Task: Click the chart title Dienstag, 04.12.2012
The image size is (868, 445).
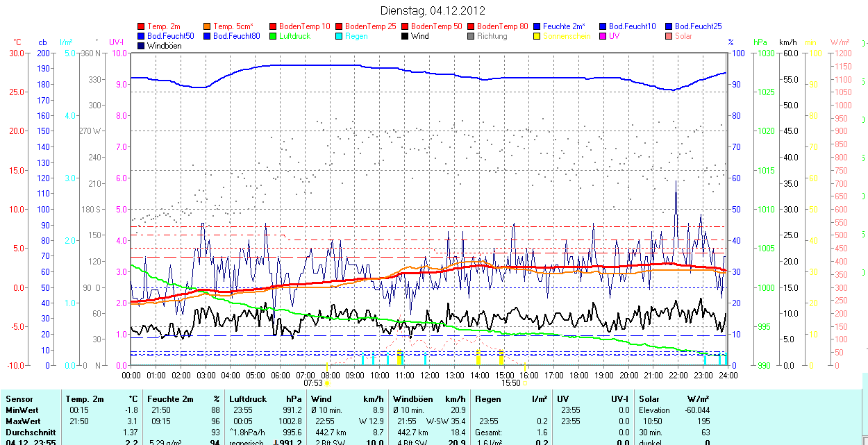Action: tap(433, 10)
